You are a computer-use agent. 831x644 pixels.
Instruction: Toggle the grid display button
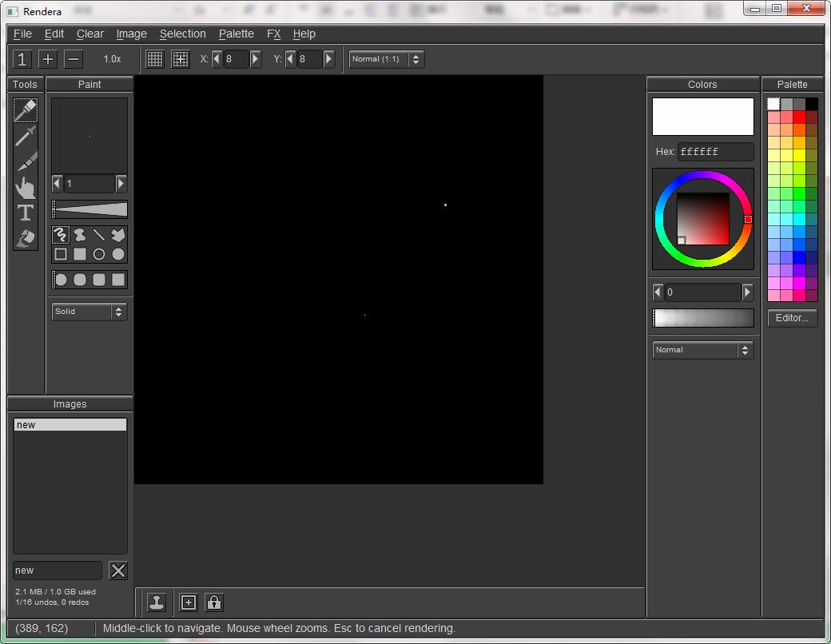pyautogui.click(x=155, y=59)
